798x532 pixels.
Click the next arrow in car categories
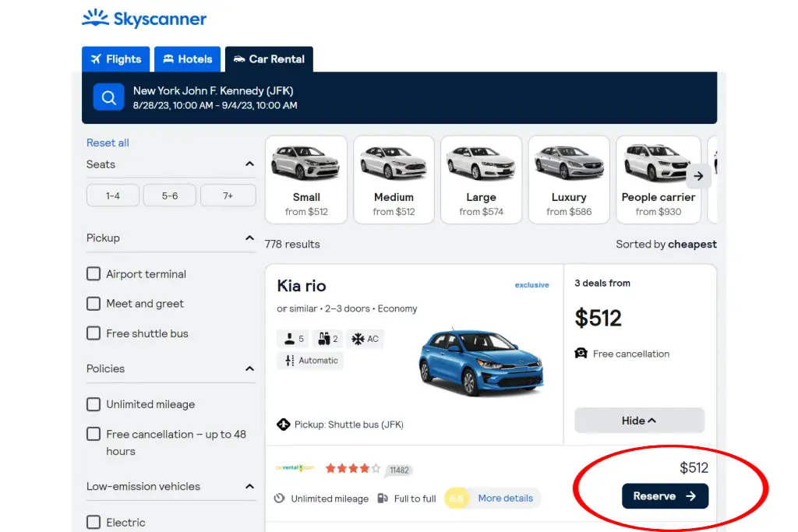tap(699, 176)
